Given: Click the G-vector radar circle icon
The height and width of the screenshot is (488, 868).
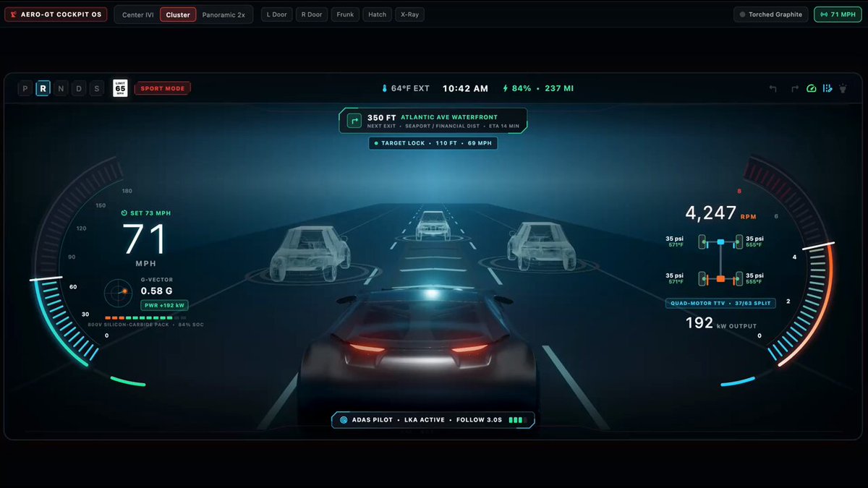Looking at the screenshot, I should tap(118, 293).
